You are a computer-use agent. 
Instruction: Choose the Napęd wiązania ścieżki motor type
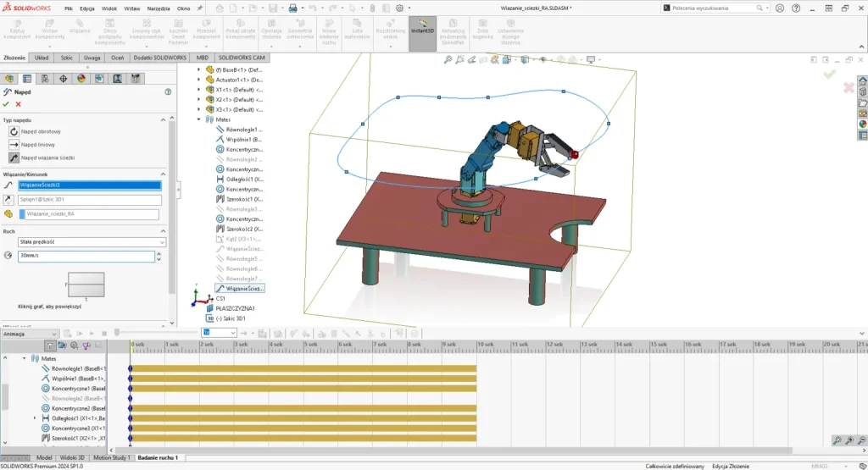[14, 158]
